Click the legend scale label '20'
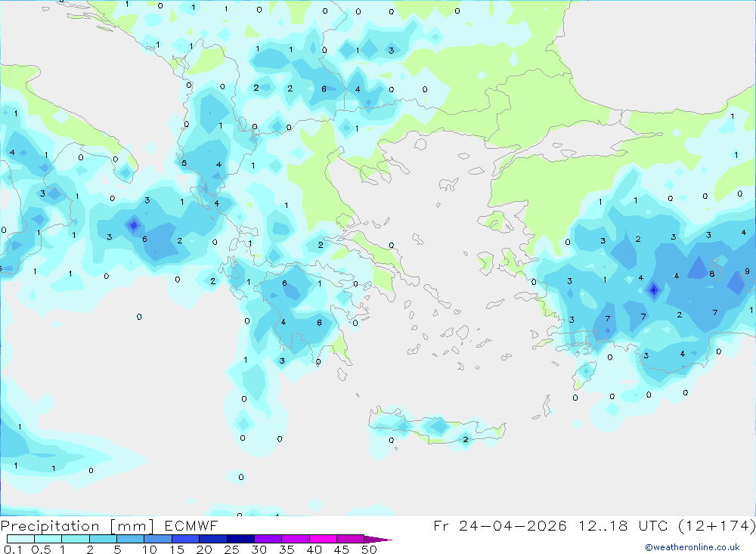Viewport: 756px width, 554px height. coord(204,549)
